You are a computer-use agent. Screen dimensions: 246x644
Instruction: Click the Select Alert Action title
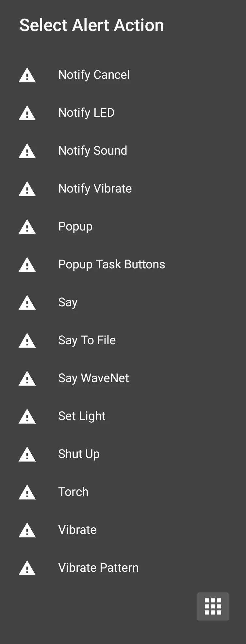tap(91, 25)
